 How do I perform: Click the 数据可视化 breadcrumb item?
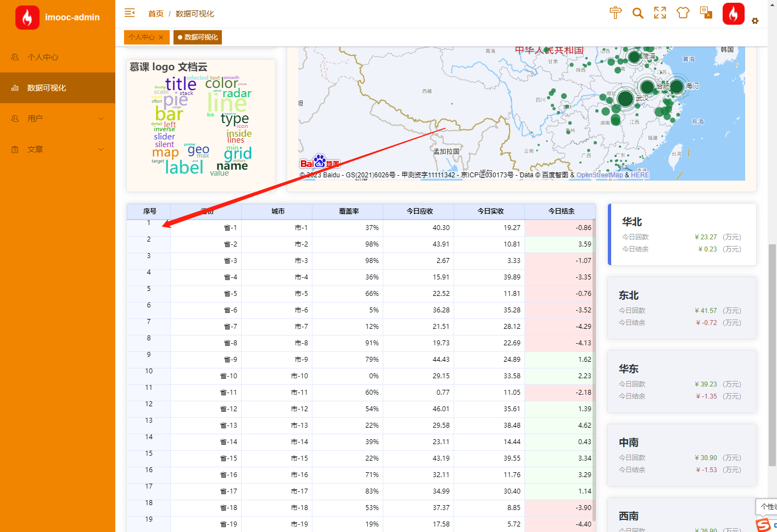[195, 14]
